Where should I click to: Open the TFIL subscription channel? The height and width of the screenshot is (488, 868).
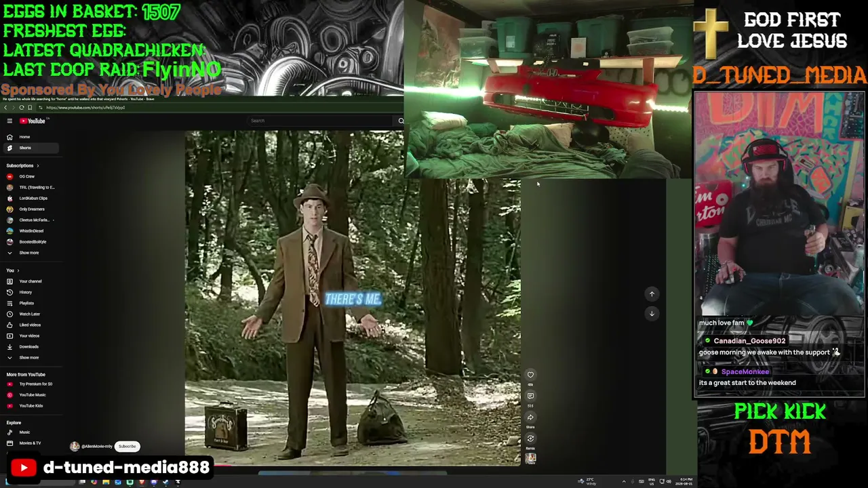click(x=31, y=187)
